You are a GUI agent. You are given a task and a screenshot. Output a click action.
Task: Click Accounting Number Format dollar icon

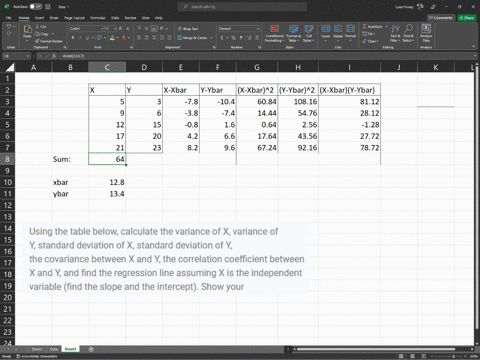click(x=222, y=38)
